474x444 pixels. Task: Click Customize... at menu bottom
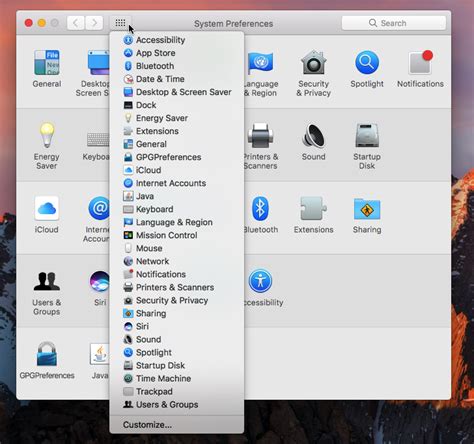[177, 425]
